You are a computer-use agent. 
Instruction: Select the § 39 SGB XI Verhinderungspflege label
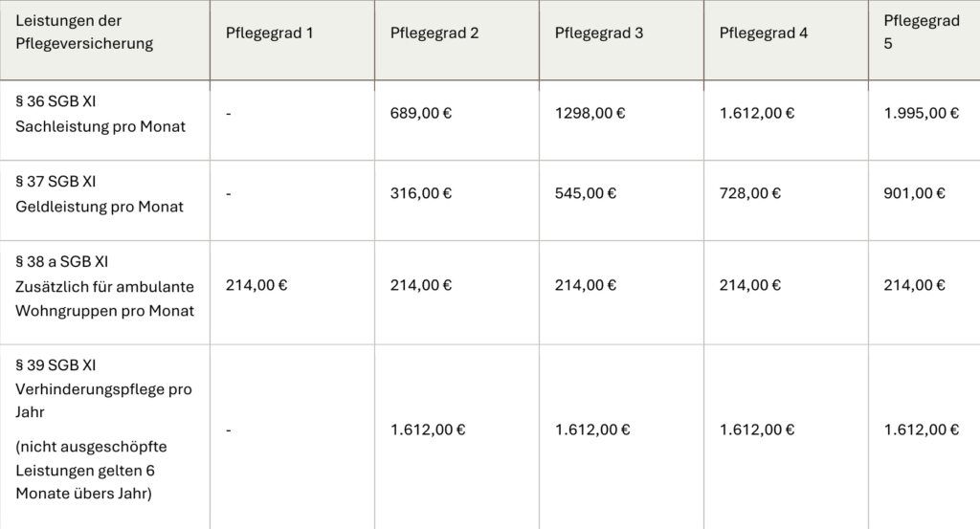tap(103, 388)
